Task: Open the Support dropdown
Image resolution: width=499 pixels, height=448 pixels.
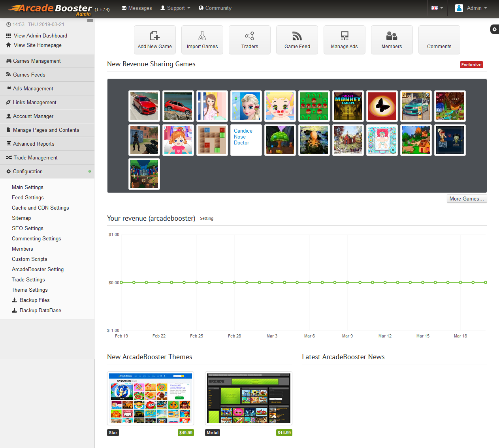Action: tap(175, 8)
